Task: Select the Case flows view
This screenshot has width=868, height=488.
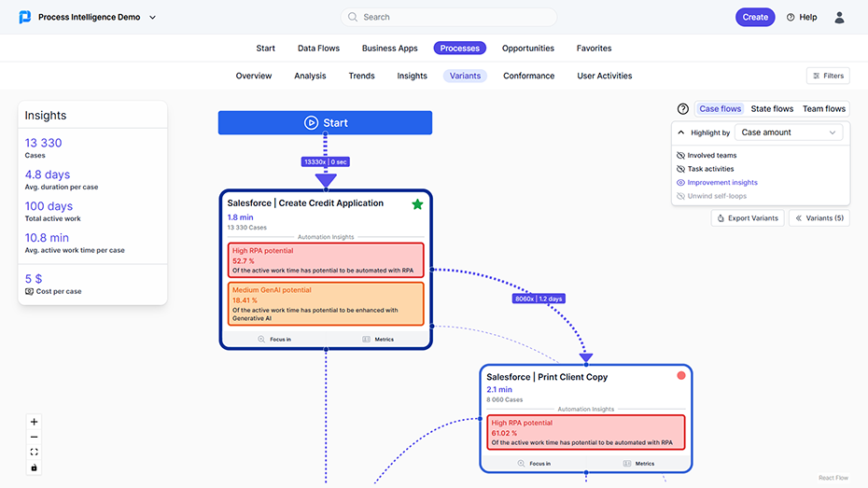Action: (x=720, y=109)
